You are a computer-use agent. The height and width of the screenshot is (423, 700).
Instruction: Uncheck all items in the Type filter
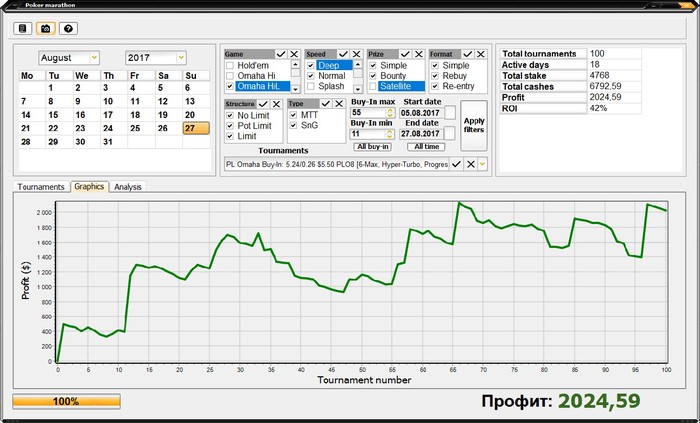tap(339, 104)
